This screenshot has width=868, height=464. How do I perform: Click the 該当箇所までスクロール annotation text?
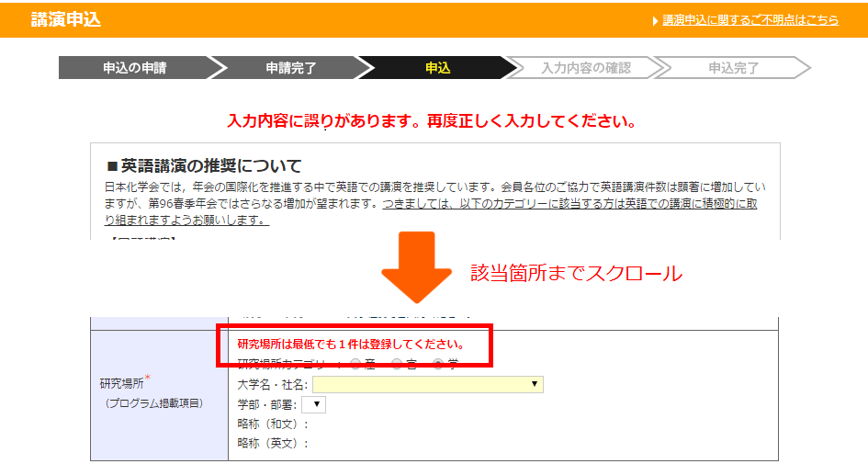576,273
